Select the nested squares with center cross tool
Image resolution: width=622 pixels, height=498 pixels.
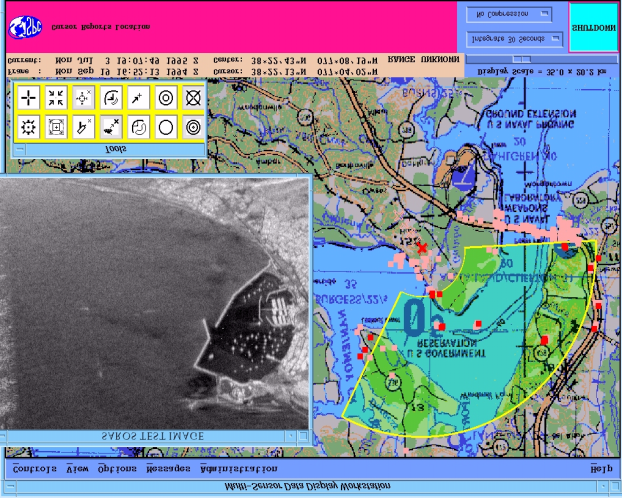(56, 127)
